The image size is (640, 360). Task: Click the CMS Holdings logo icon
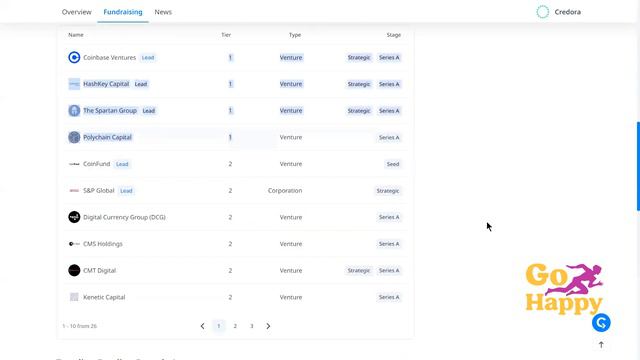pos(74,244)
